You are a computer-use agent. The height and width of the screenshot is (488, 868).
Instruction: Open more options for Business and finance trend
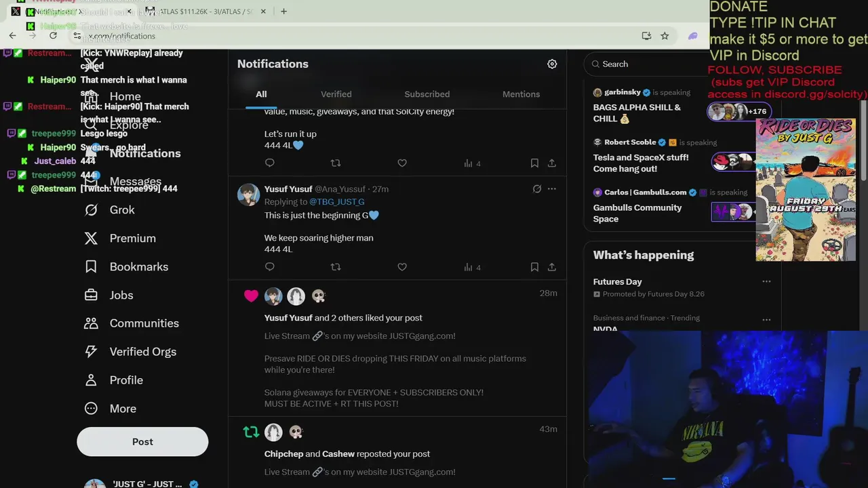[x=766, y=319]
